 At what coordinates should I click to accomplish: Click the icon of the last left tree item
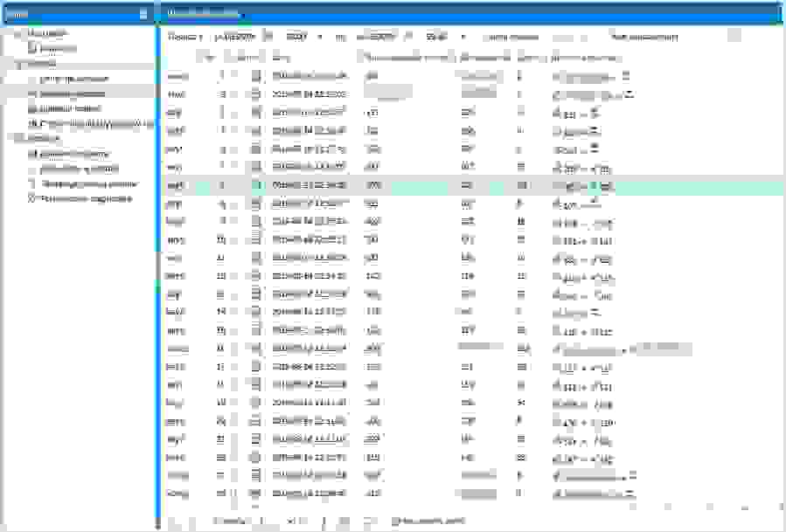click(x=32, y=198)
